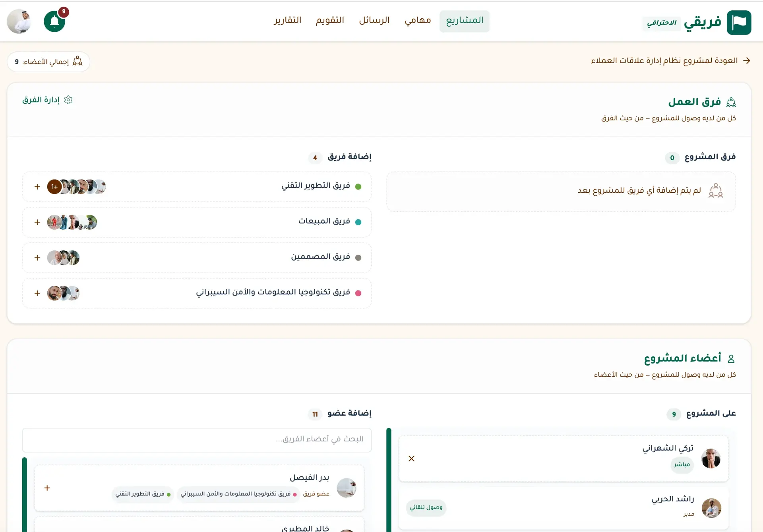Select the بدر الفيصل member name

[309, 478]
